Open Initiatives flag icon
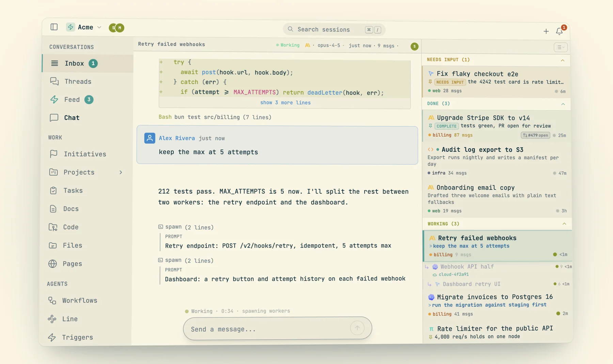Viewport: 613px width, 364px height. (53, 154)
